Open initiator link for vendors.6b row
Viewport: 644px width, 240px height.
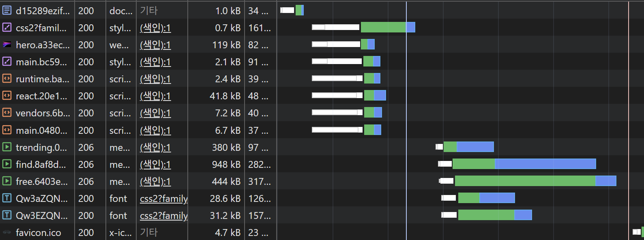pos(155,113)
